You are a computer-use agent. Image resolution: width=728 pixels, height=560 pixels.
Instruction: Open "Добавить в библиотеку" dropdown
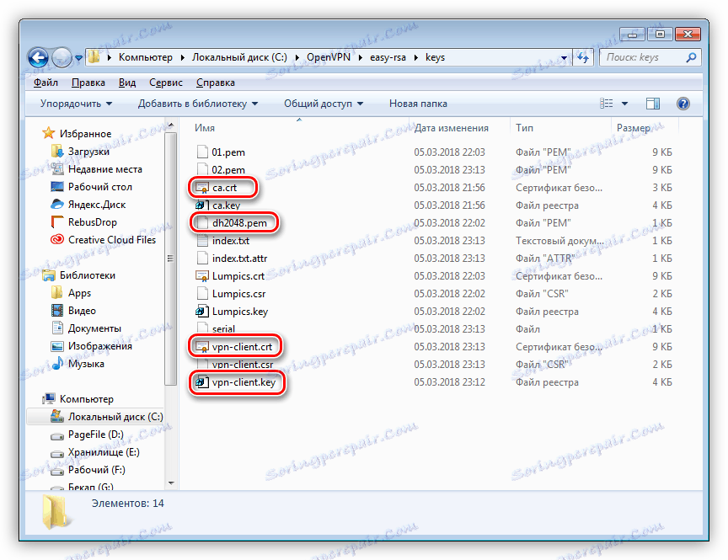click(198, 104)
